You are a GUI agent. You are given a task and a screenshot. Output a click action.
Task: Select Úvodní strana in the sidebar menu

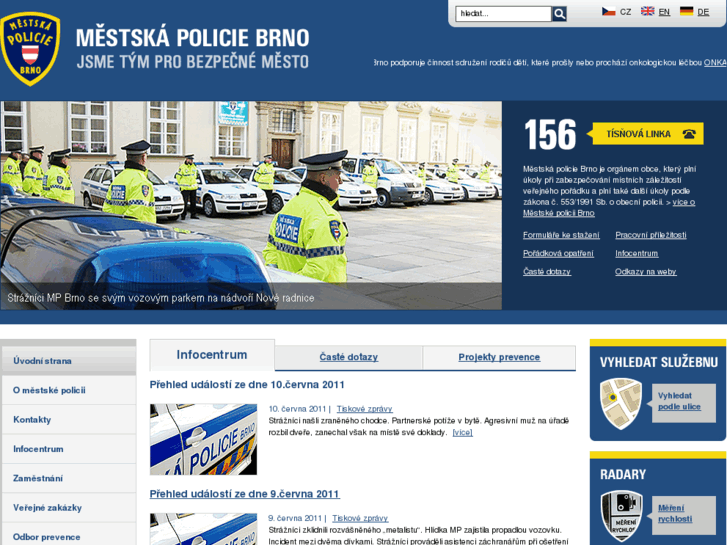[69, 361]
